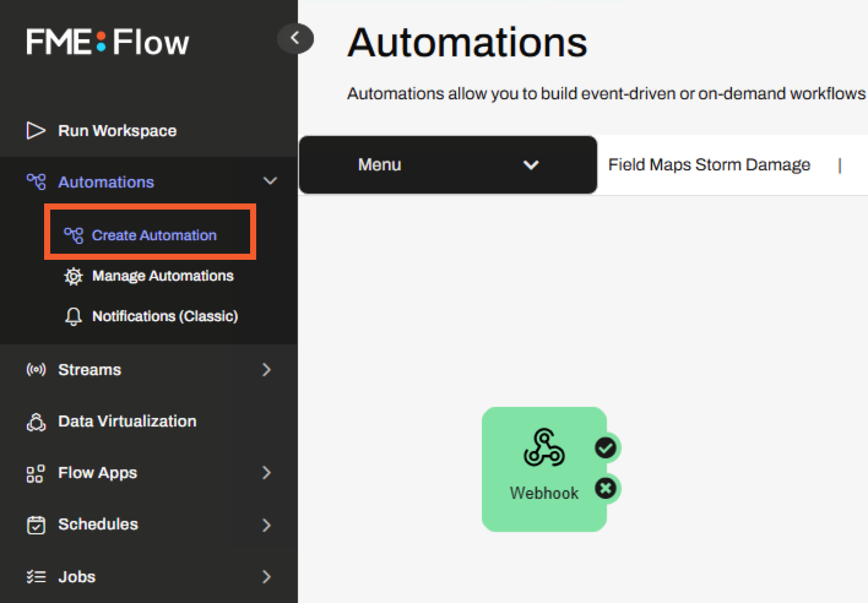The width and height of the screenshot is (868, 603).
Task: Collapse the navigation sidebar
Action: tap(296, 38)
